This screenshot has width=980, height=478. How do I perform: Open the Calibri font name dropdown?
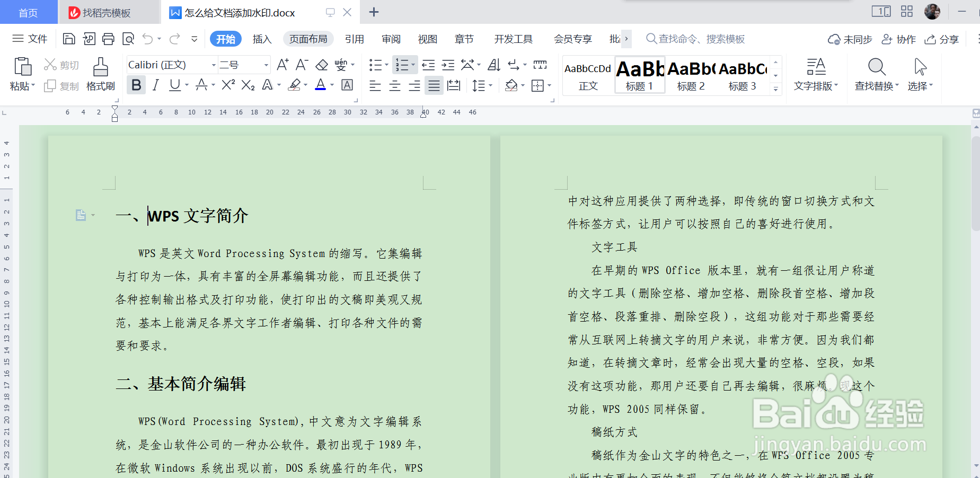(x=214, y=65)
